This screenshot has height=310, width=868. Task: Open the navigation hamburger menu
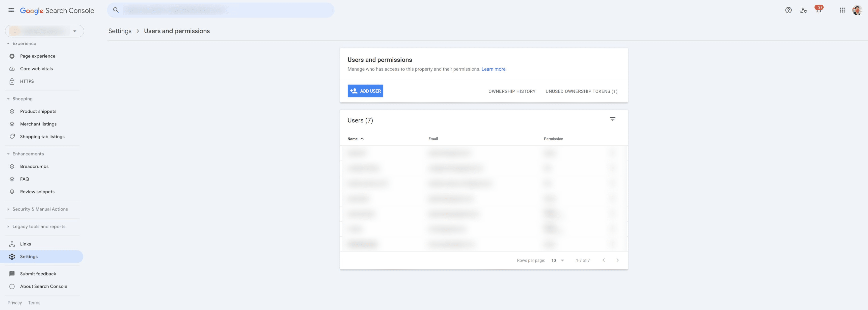pos(11,10)
